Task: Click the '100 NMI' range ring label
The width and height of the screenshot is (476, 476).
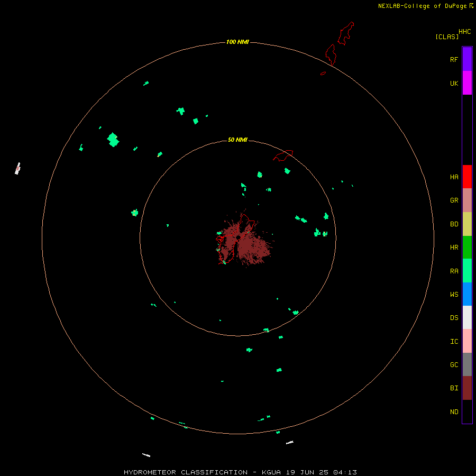Action: (x=237, y=42)
